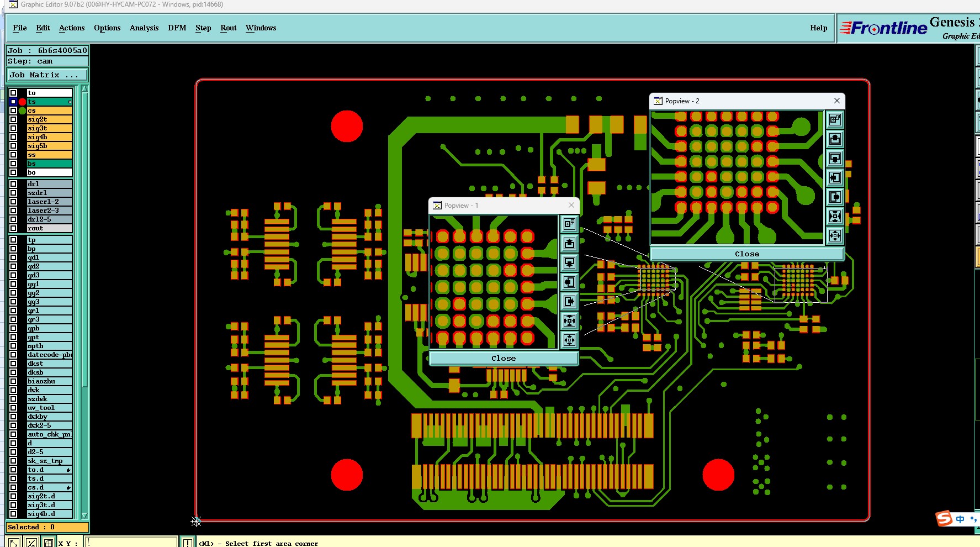Open the Actions menu

click(x=72, y=28)
